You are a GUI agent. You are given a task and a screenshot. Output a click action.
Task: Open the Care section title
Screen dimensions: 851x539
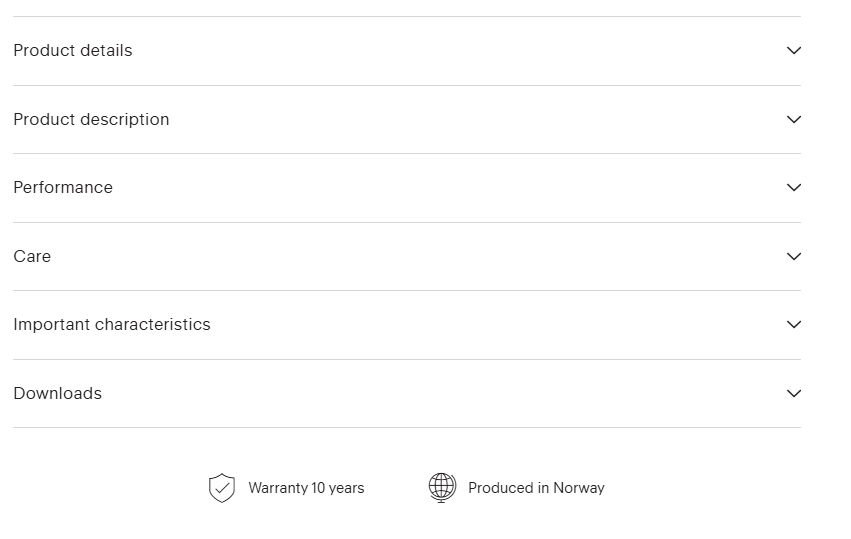click(x=32, y=257)
